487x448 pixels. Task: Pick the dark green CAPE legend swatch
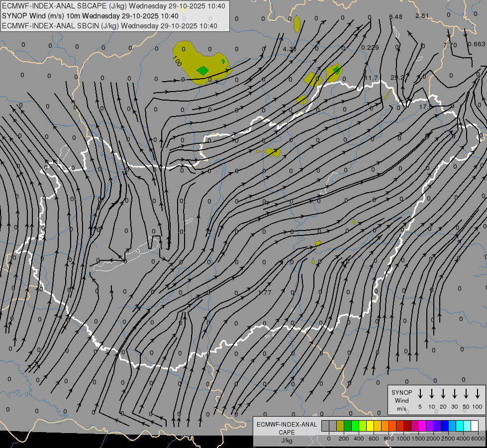coord(348,426)
